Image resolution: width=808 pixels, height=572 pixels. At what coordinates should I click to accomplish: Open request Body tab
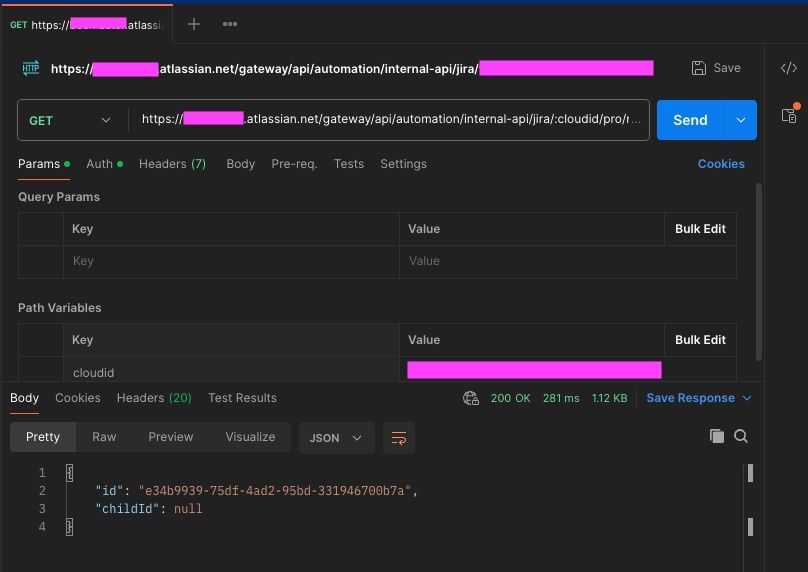[241, 164]
